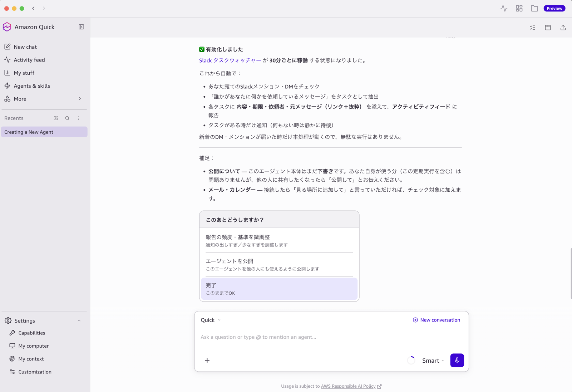Click the microphone voice input button

[x=457, y=361]
